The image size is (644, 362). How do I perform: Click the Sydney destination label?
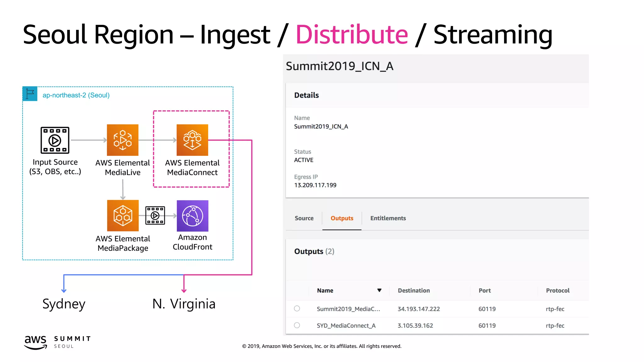coord(64,304)
